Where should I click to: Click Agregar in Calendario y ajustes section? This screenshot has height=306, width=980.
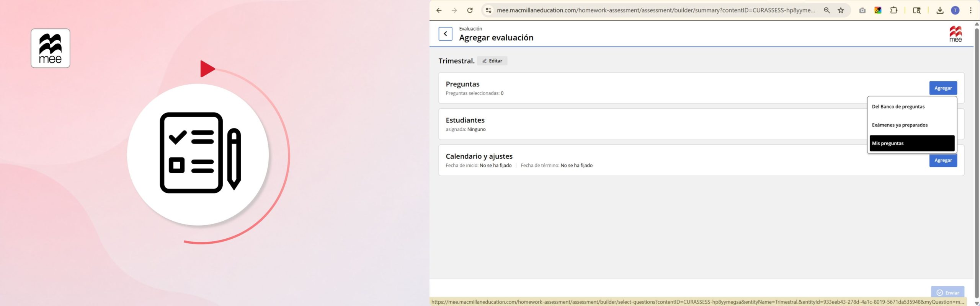point(943,161)
